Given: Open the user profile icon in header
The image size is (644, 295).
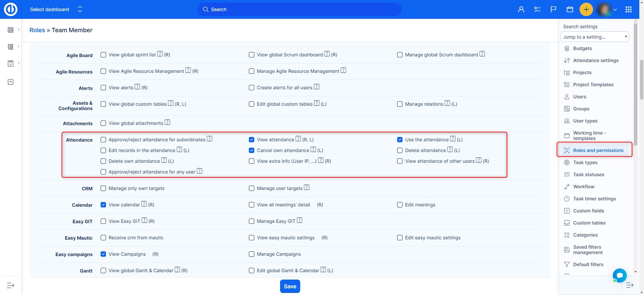Looking at the screenshot, I should [521, 9].
